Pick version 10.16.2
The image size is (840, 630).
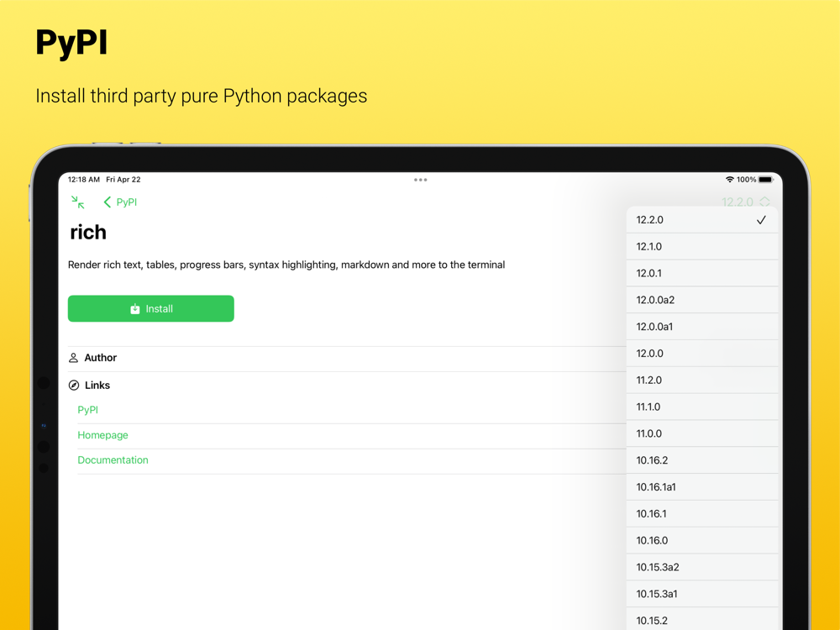[701, 460]
